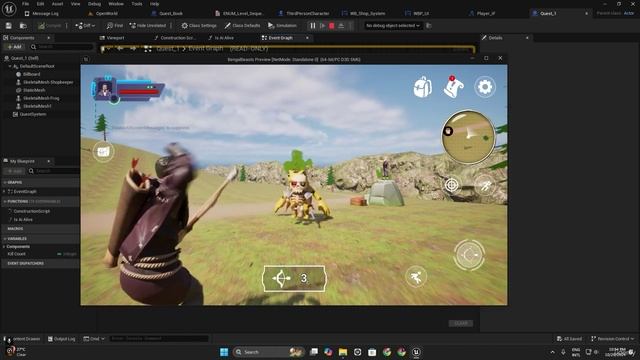Open Class Defaults
The width and height of the screenshot is (640, 360).
[x=242, y=26]
